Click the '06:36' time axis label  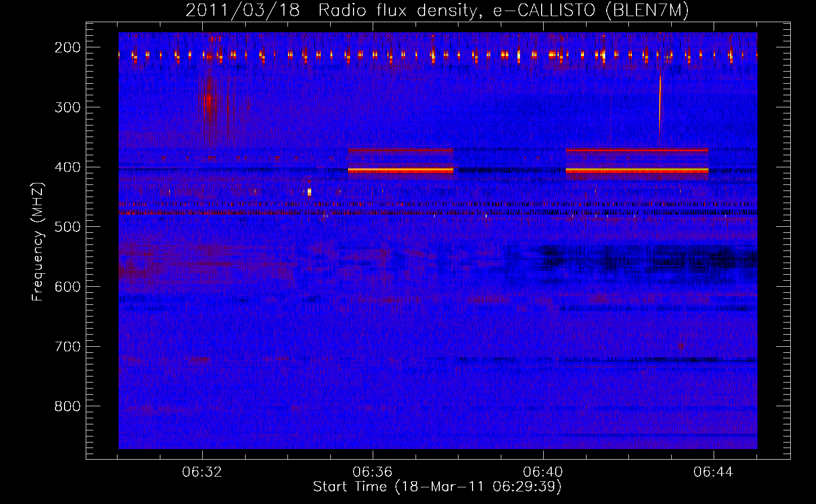click(x=373, y=472)
